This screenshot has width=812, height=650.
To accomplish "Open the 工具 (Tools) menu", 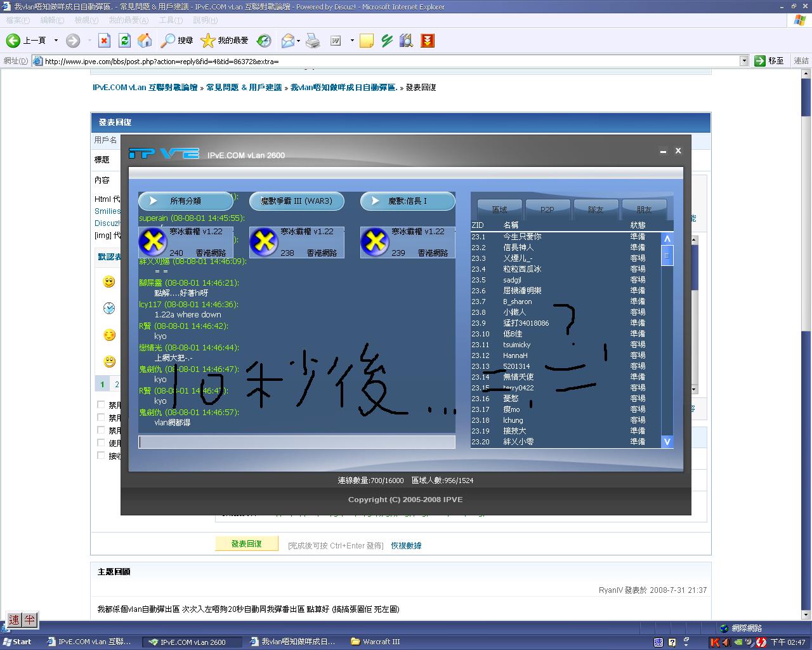I will (x=171, y=20).
